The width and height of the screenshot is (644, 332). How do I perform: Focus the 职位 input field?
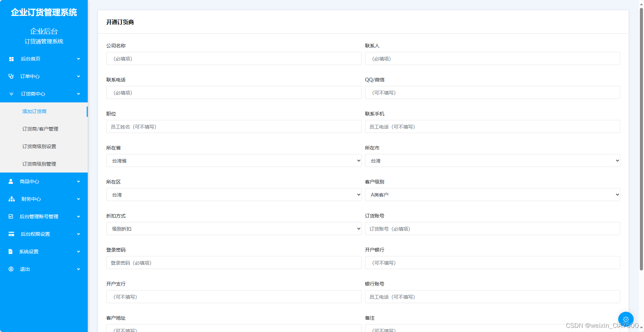(x=234, y=126)
